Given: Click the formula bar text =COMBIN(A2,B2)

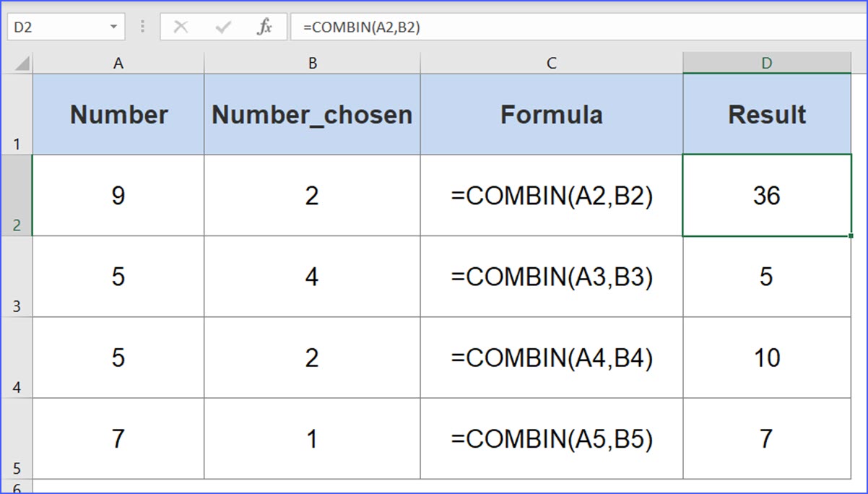Looking at the screenshot, I should 361,27.
